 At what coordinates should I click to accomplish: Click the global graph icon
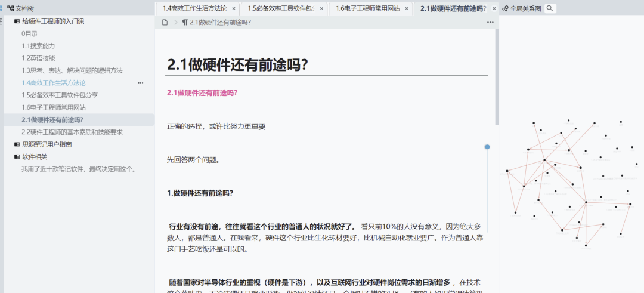[506, 8]
